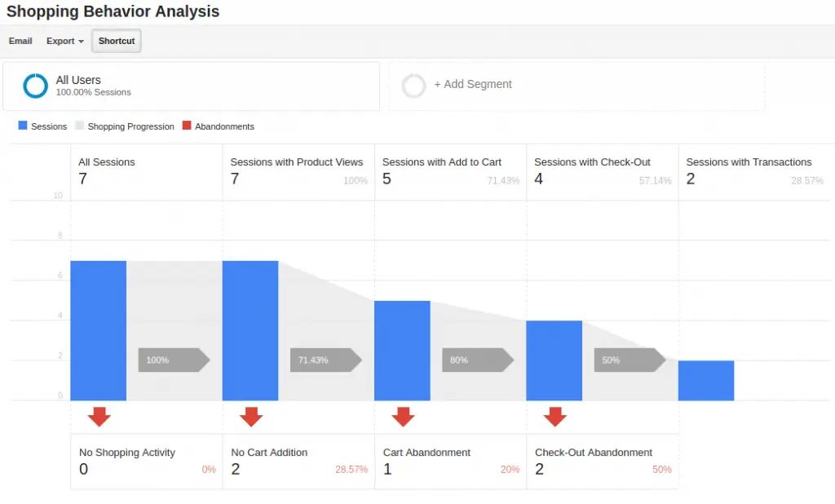Click red arrow above No Shopping Activity
835x504 pixels.
click(99, 417)
